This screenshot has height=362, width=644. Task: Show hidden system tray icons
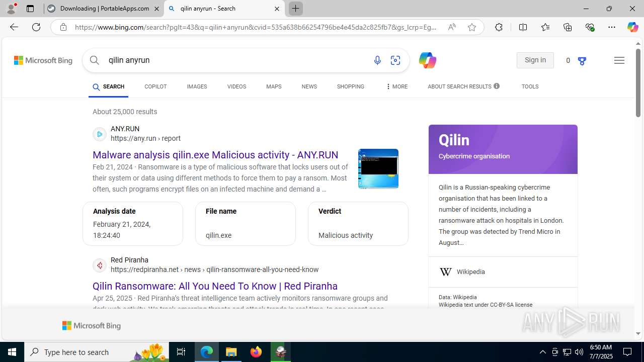point(542,352)
